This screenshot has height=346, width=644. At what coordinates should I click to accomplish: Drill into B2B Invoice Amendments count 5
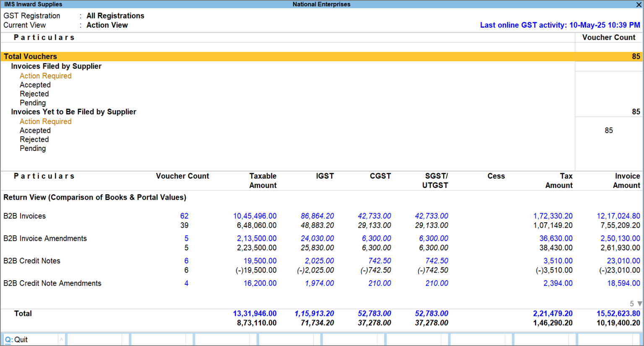pos(186,238)
